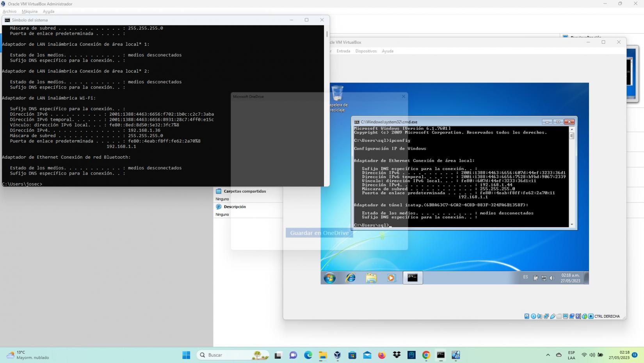The image size is (644, 363).
Task: Open Windows Media Player in the Windows 7 taskbar
Action: tap(391, 278)
